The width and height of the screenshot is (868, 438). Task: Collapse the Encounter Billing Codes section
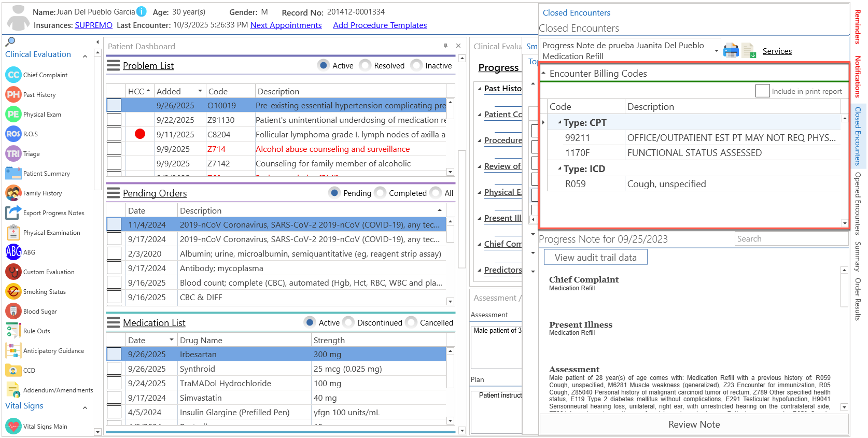click(x=543, y=73)
